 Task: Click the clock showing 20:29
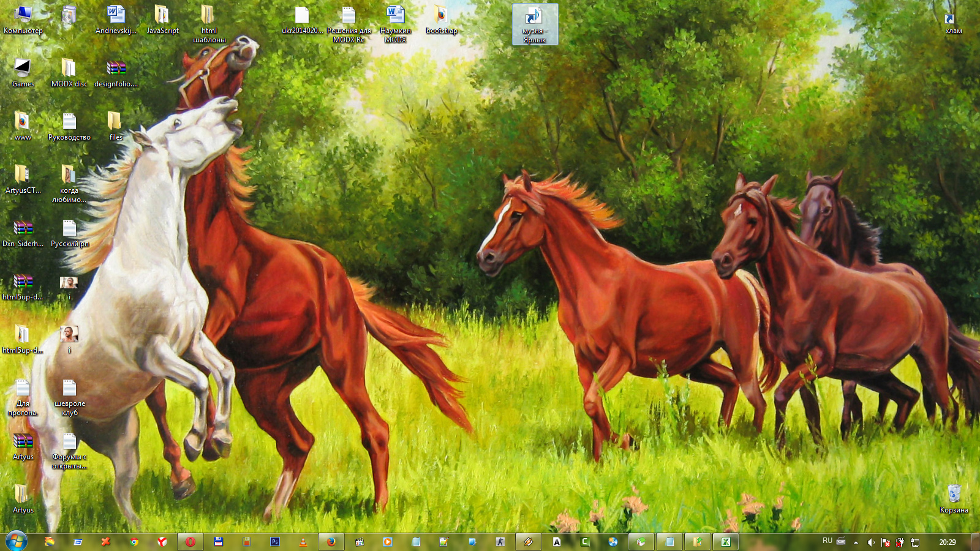[947, 542]
